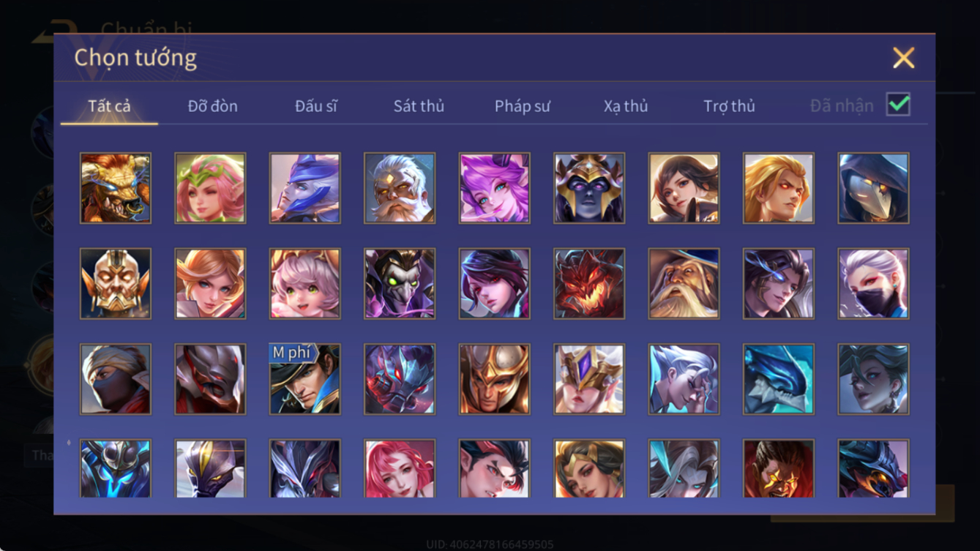The image size is (980, 551).
Task: Pick the pink-haired elf hero with green crown
Action: coord(210,188)
